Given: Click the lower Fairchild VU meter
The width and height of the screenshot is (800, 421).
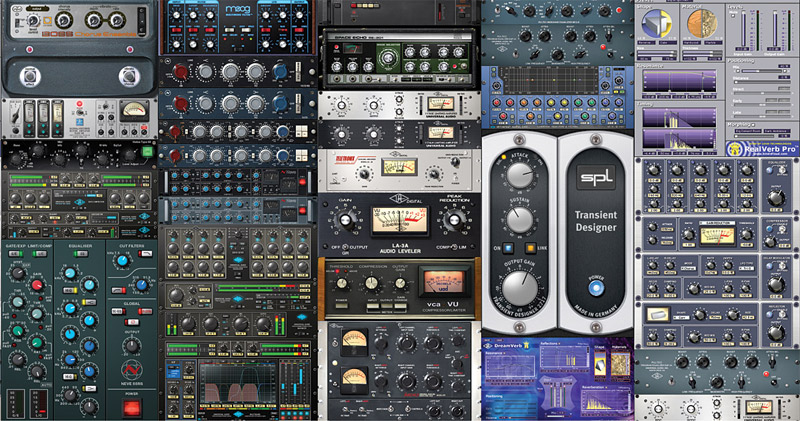Looking at the screenshot, I should (354, 379).
